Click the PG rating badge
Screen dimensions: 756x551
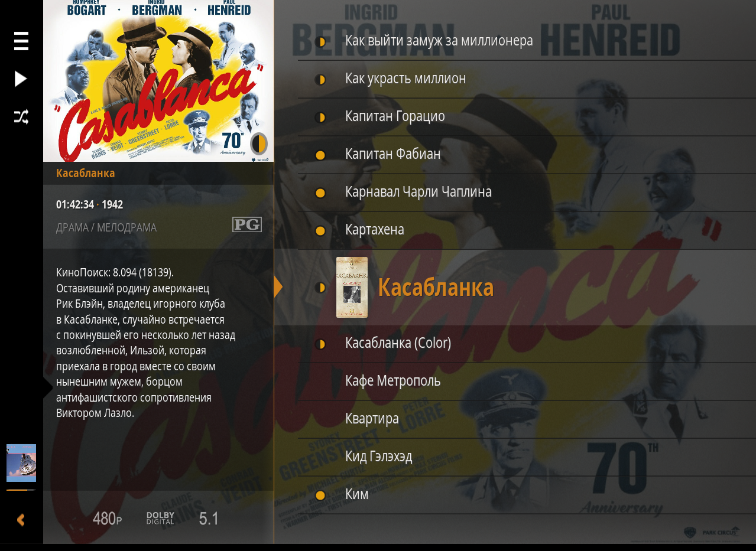(247, 224)
